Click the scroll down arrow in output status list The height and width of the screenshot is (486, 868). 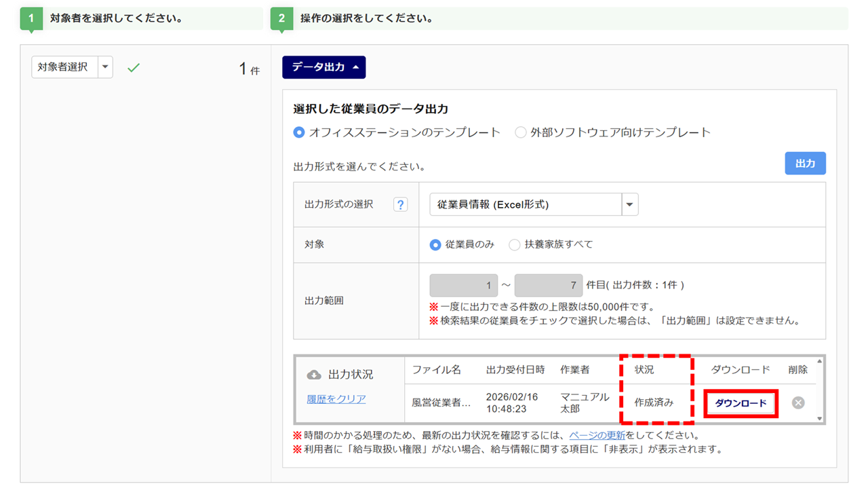[820, 419]
